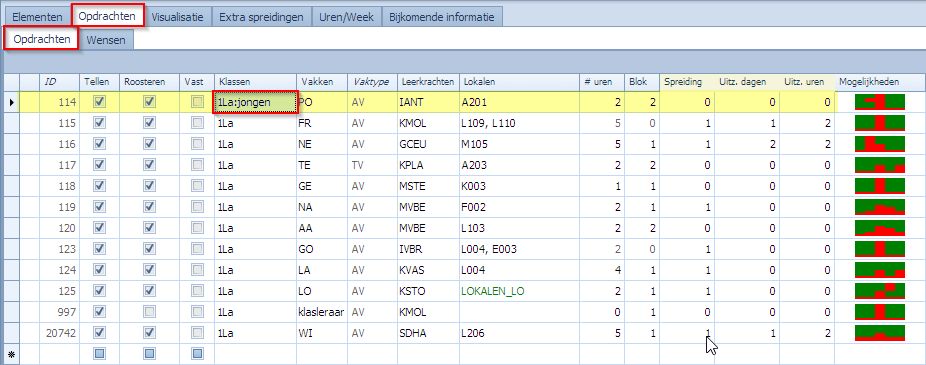The image size is (926, 365).
Task: Sort by the Lokalen column header
Action: tap(519, 82)
